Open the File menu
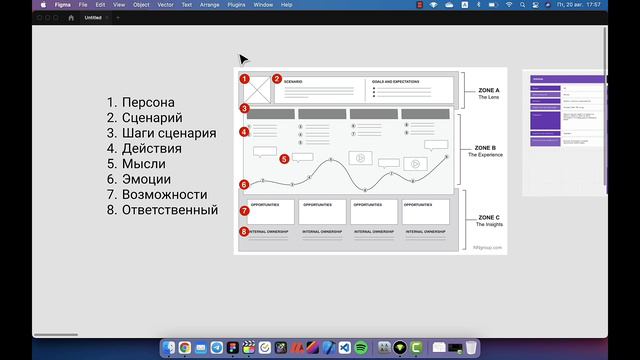 click(83, 5)
